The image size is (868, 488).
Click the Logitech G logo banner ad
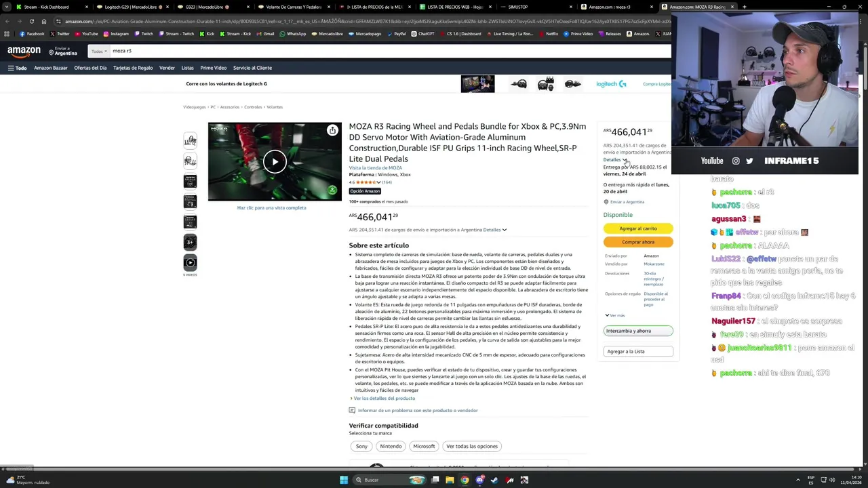(x=611, y=84)
